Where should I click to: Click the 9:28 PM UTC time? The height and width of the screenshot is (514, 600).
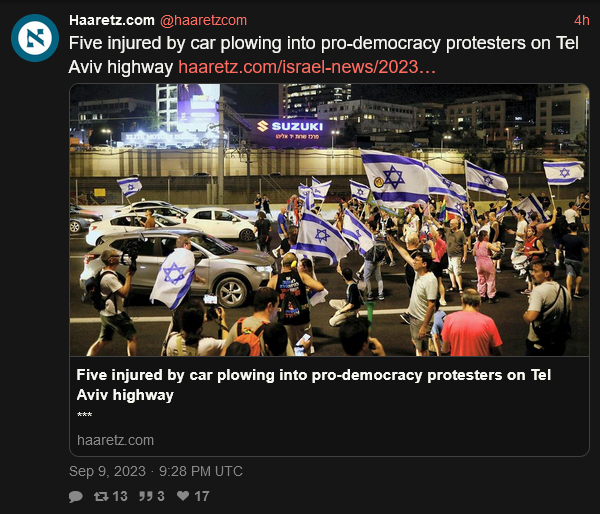pyautogui.click(x=201, y=471)
